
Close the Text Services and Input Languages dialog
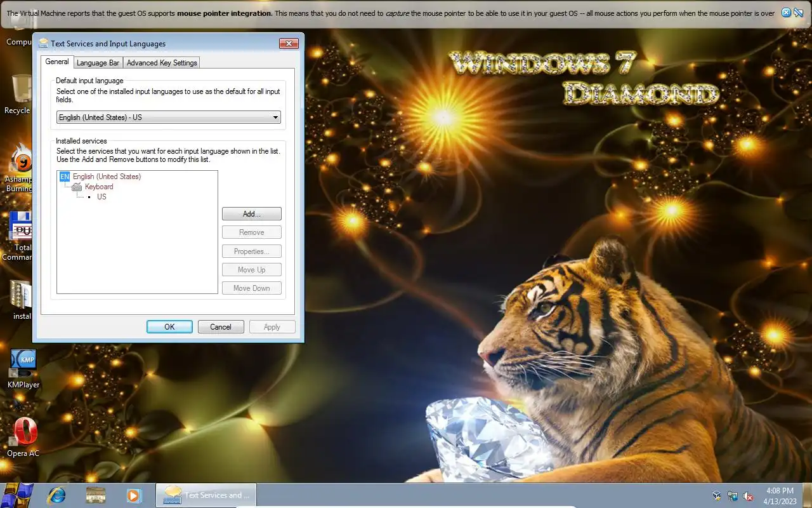289,43
